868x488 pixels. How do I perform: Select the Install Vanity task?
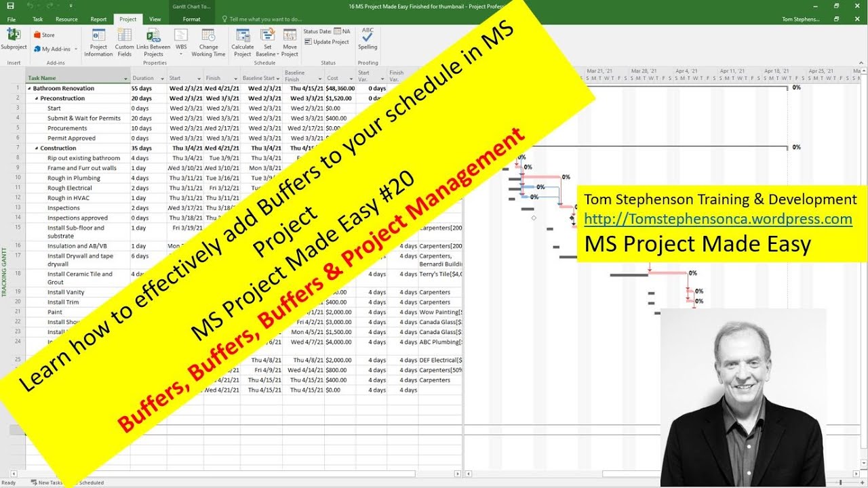point(66,292)
